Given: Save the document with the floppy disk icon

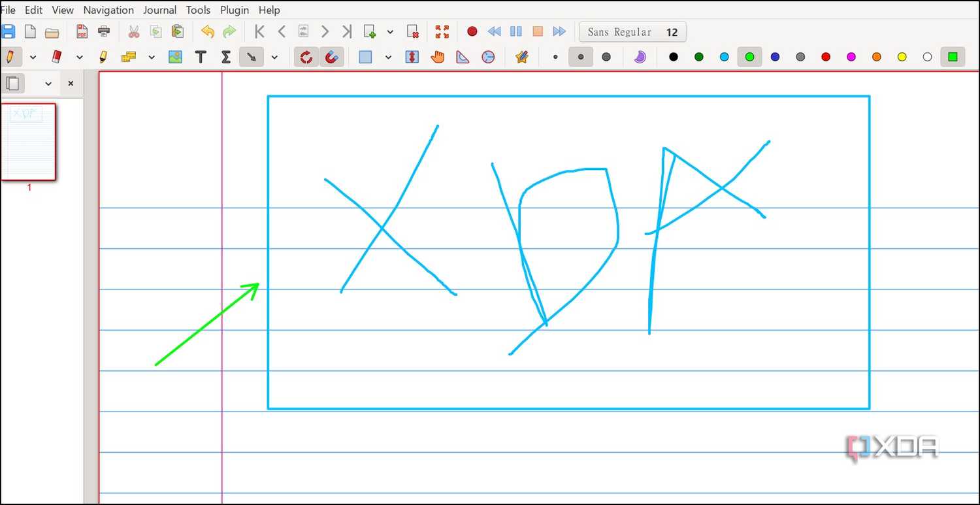Looking at the screenshot, I should click(8, 31).
